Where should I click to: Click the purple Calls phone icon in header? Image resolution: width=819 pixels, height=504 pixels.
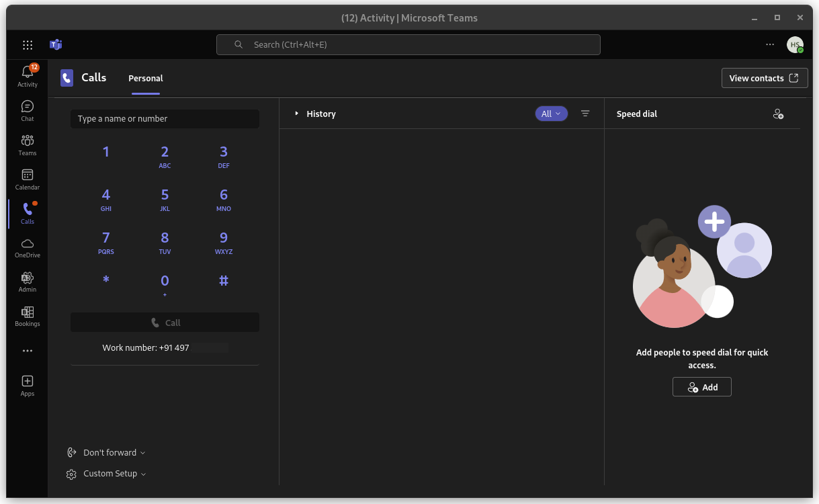coord(67,78)
